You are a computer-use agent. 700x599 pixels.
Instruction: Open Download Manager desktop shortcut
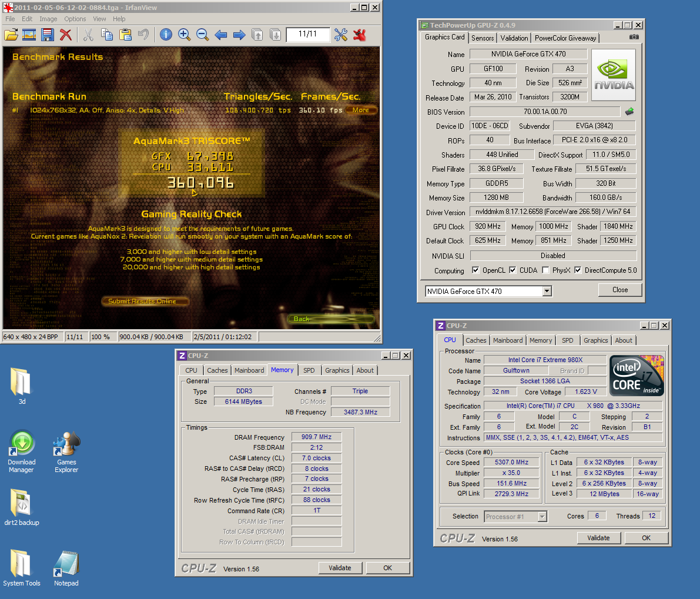[x=21, y=451]
